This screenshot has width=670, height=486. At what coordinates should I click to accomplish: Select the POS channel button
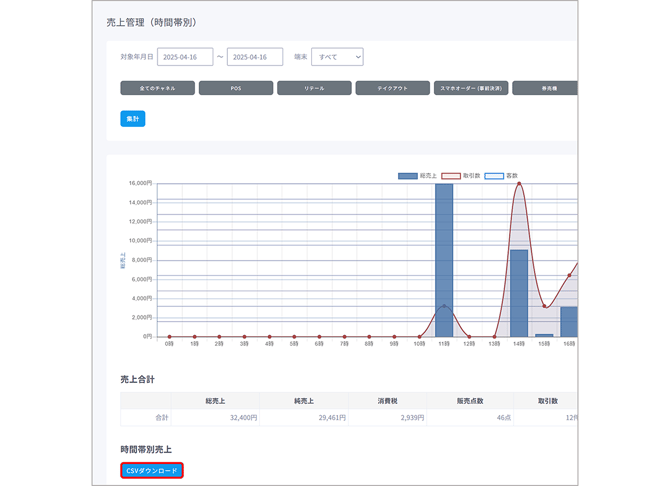pos(236,88)
